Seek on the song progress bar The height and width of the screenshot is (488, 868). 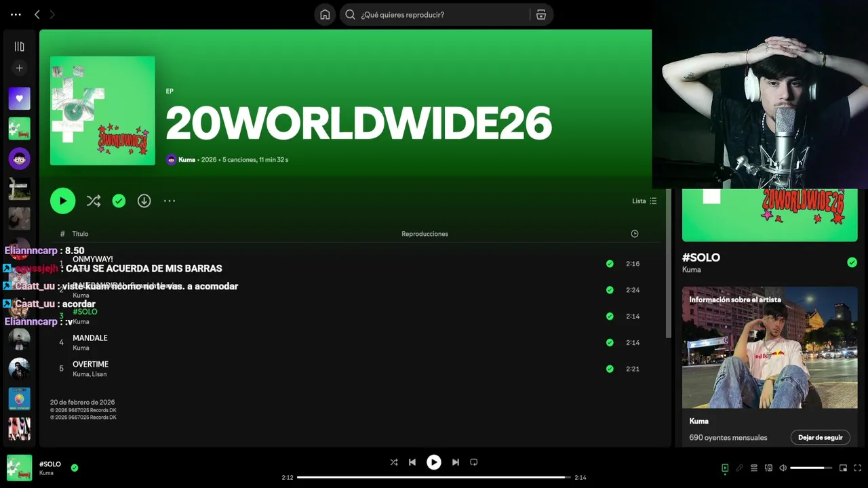434,477
